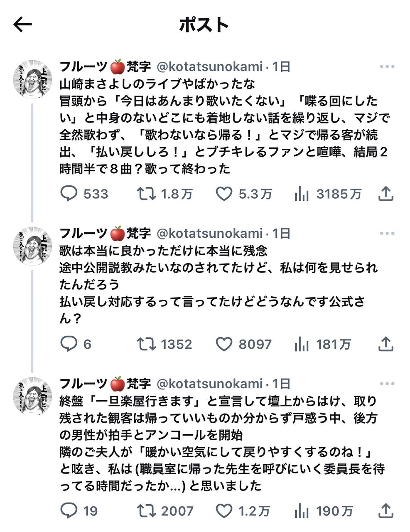Open @kotatsunokami handle on first post
Screen dimensions: 410x532
coord(209,66)
